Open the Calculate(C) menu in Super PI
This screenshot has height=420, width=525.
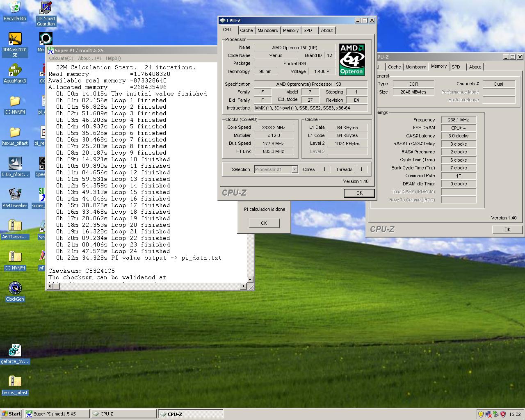(61, 58)
